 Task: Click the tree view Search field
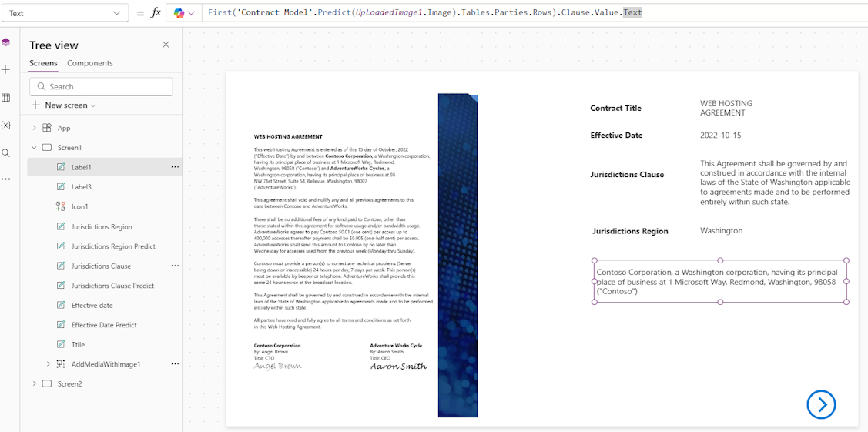pos(101,86)
